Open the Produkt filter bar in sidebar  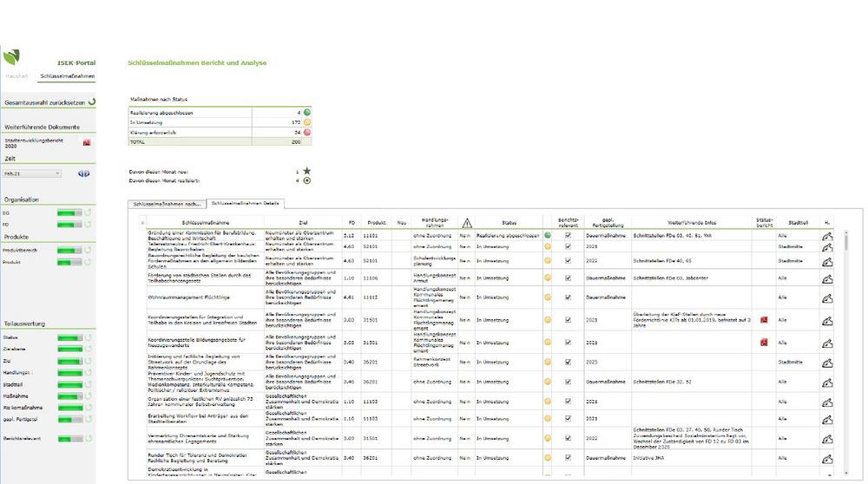69,262
